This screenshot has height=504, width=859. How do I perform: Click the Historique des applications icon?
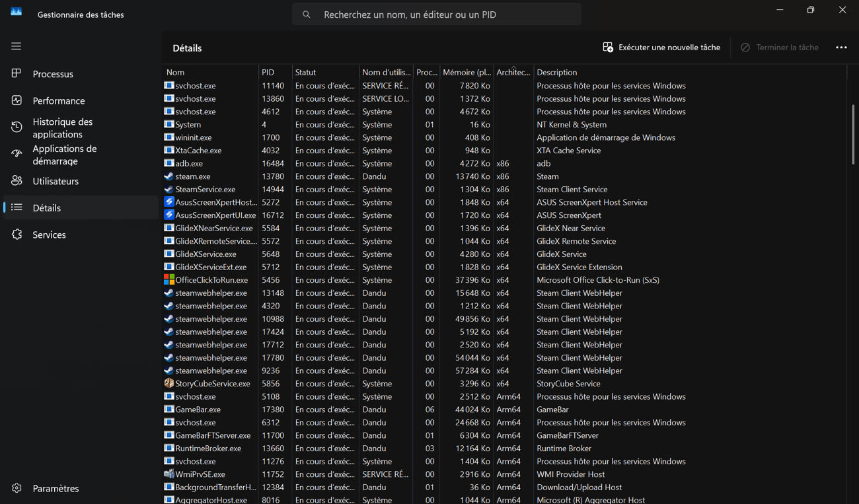pyautogui.click(x=17, y=127)
